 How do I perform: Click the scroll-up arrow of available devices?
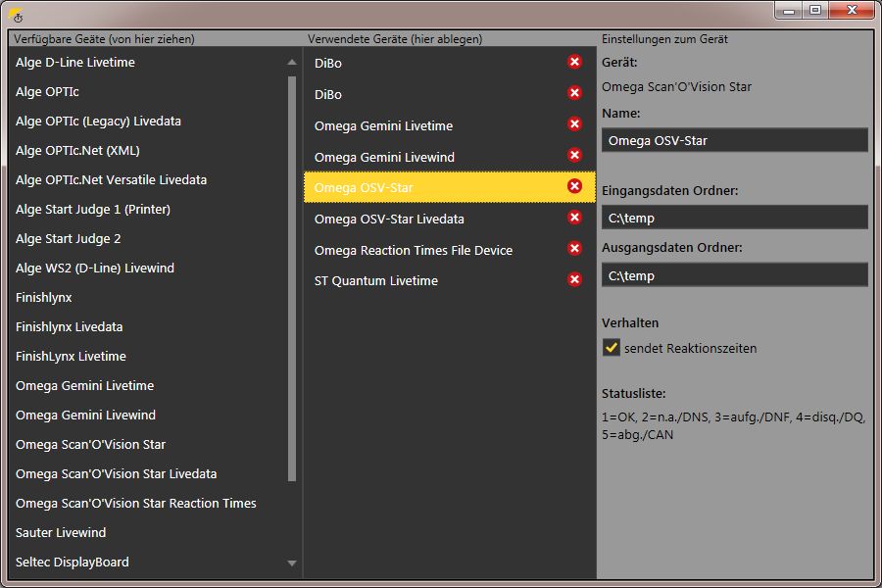point(291,62)
